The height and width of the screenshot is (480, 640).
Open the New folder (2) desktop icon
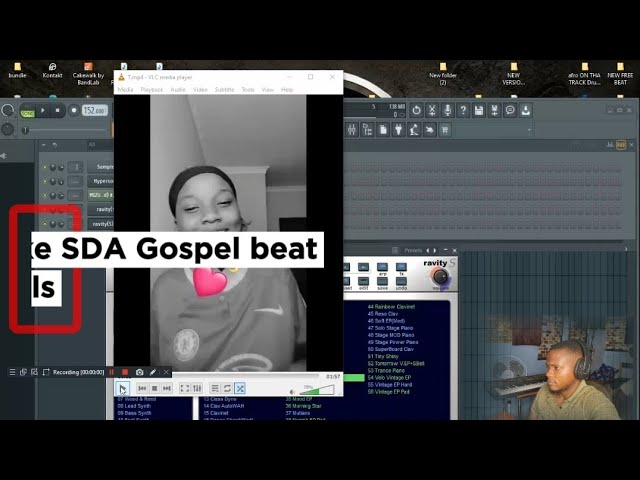(x=443, y=74)
